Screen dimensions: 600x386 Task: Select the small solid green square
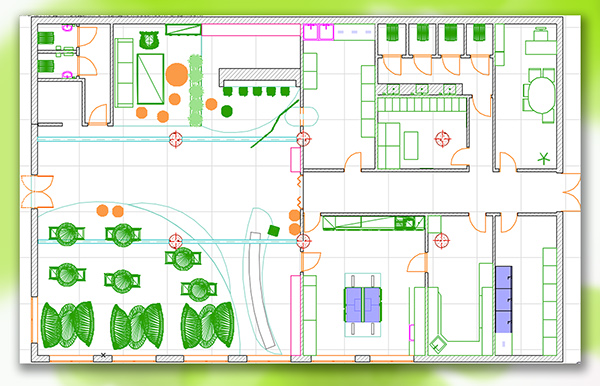point(274,230)
